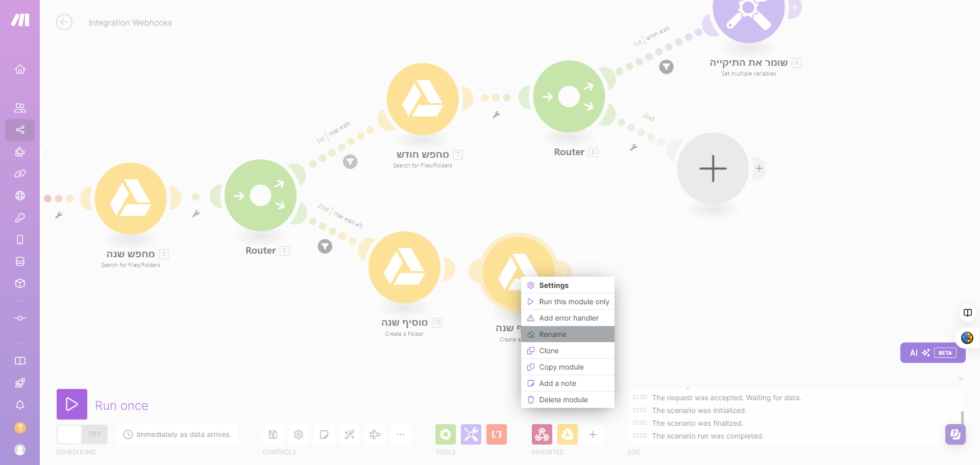Click the wrench between Drive 7 and Router 8
This screenshot has width=980, height=465.
point(496,115)
